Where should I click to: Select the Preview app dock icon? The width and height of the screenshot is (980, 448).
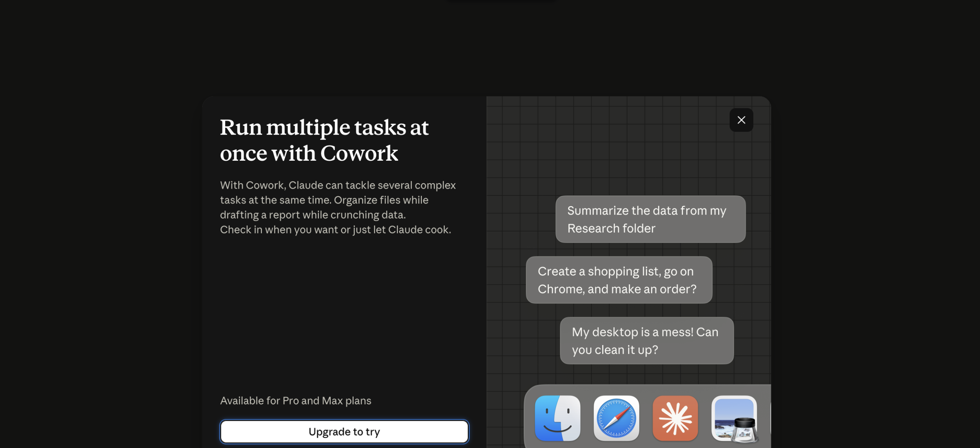(734, 419)
